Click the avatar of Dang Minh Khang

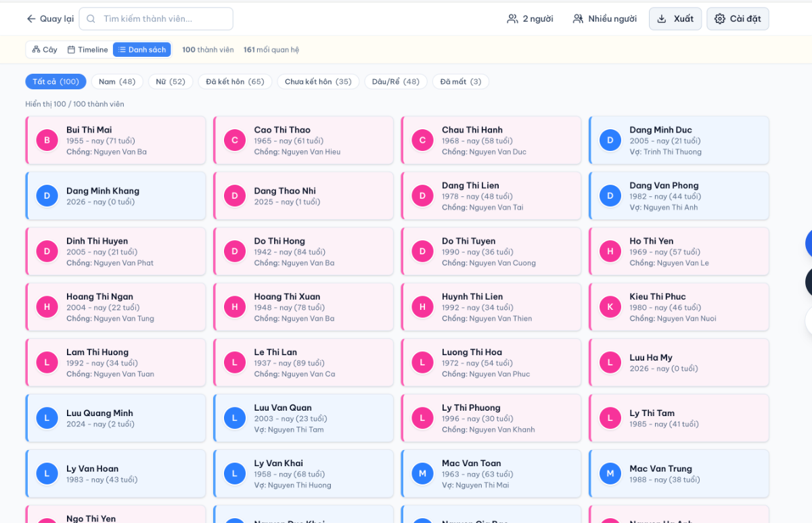click(x=47, y=196)
